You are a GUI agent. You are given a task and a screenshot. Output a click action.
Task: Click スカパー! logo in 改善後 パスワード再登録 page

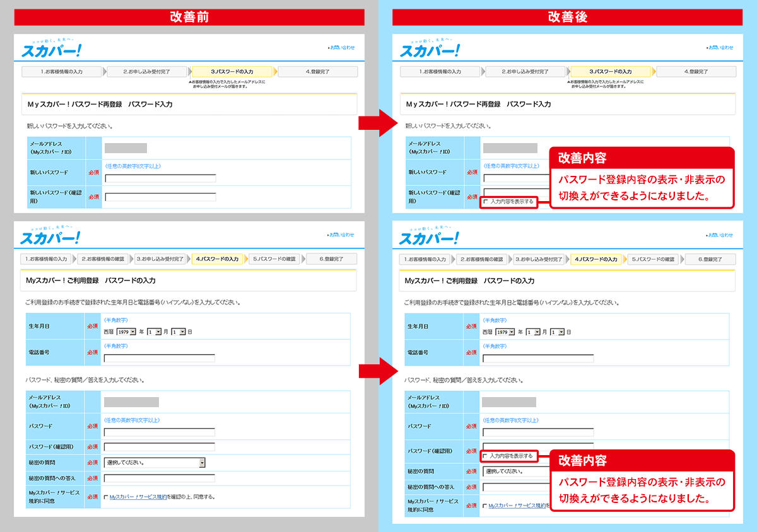click(x=430, y=49)
